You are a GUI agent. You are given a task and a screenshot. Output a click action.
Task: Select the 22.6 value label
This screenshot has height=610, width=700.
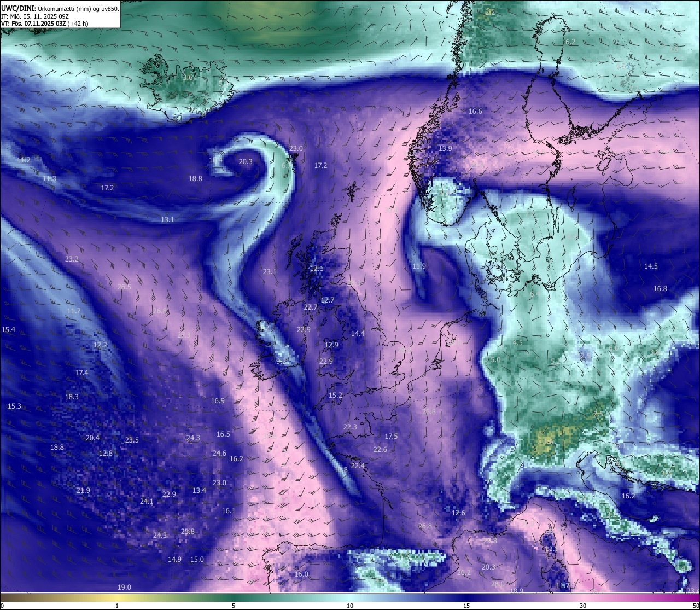[x=380, y=450]
